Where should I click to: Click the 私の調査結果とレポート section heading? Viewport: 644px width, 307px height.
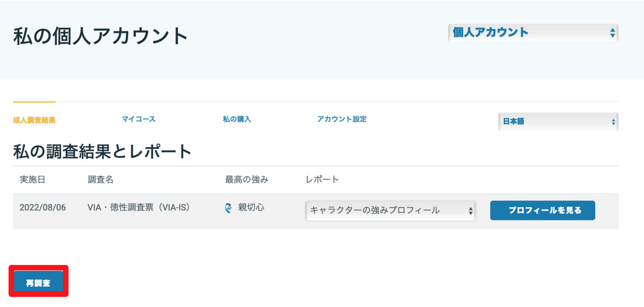pos(102,152)
